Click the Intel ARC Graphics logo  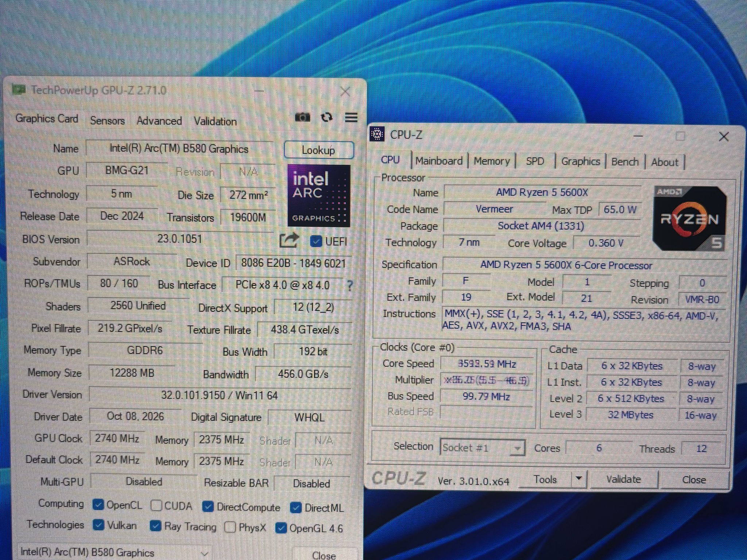(x=319, y=195)
